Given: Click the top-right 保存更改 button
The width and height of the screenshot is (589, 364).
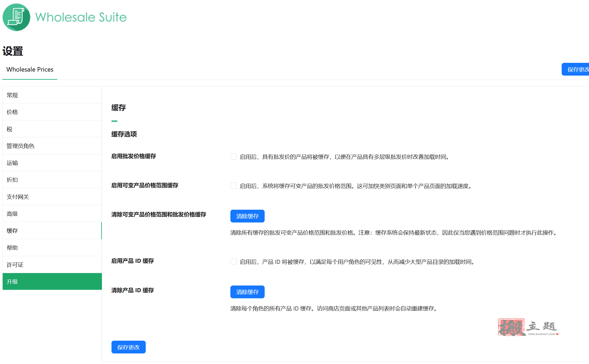Looking at the screenshot, I should point(575,69).
